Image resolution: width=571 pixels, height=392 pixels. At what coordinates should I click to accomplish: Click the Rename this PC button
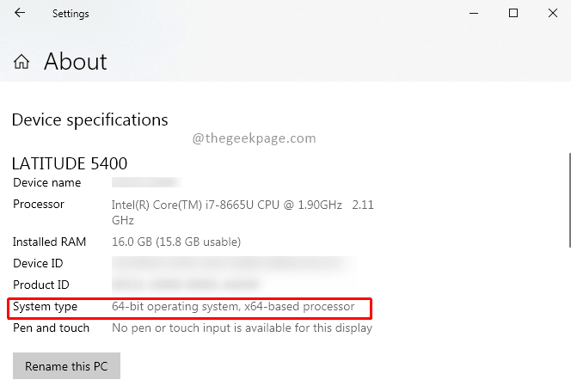(66, 366)
